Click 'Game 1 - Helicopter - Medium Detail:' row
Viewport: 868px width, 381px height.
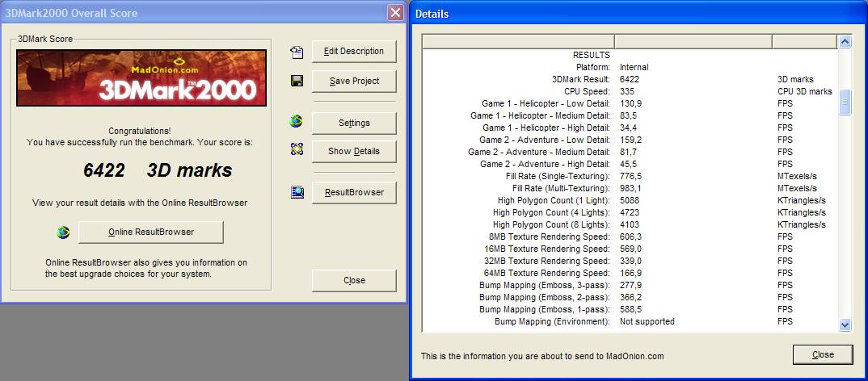tap(630, 116)
